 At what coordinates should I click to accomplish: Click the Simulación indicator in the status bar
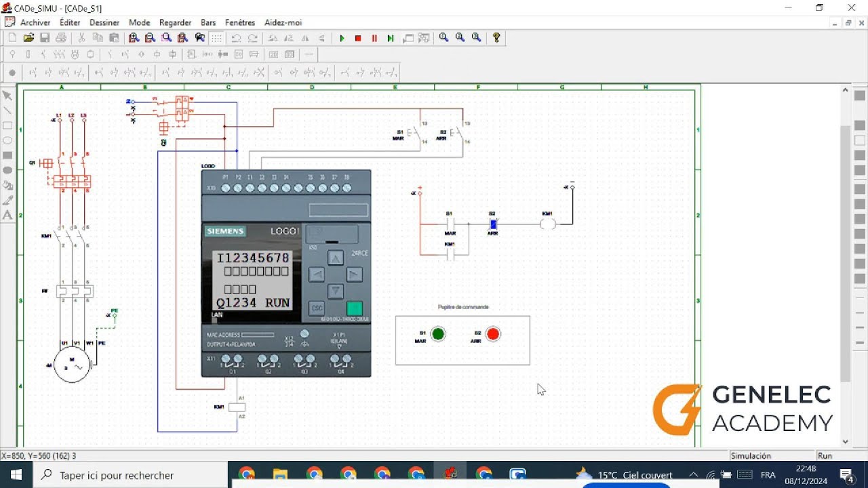[751, 456]
